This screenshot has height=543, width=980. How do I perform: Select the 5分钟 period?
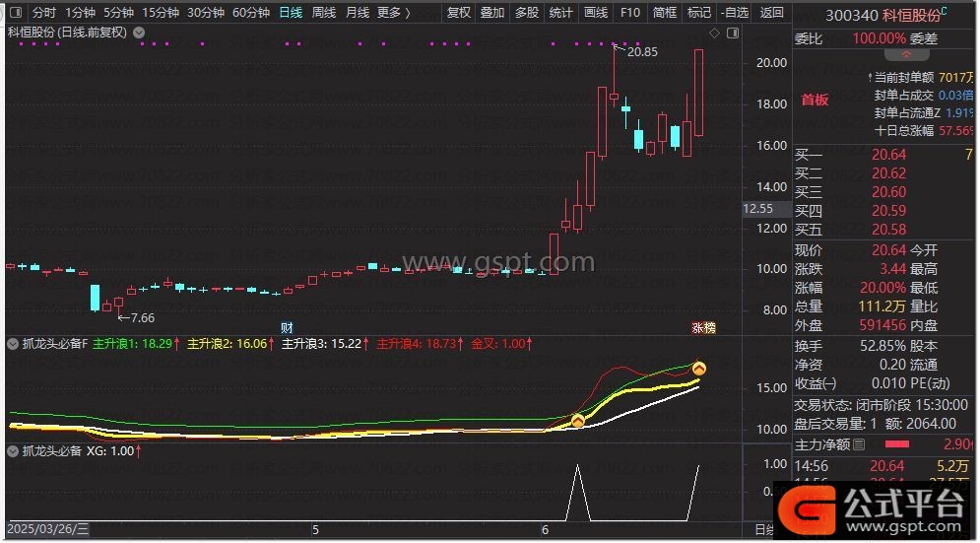pos(118,13)
